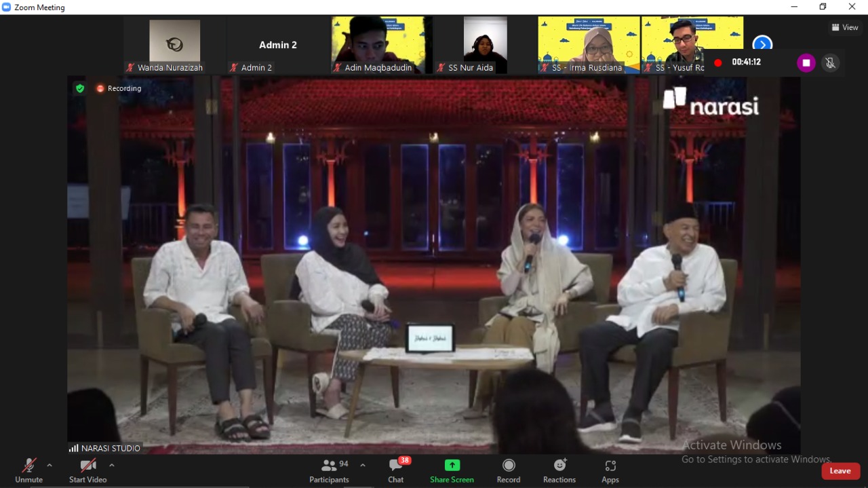This screenshot has height=488, width=868.
Task: Open the View layout menu
Action: [845, 27]
